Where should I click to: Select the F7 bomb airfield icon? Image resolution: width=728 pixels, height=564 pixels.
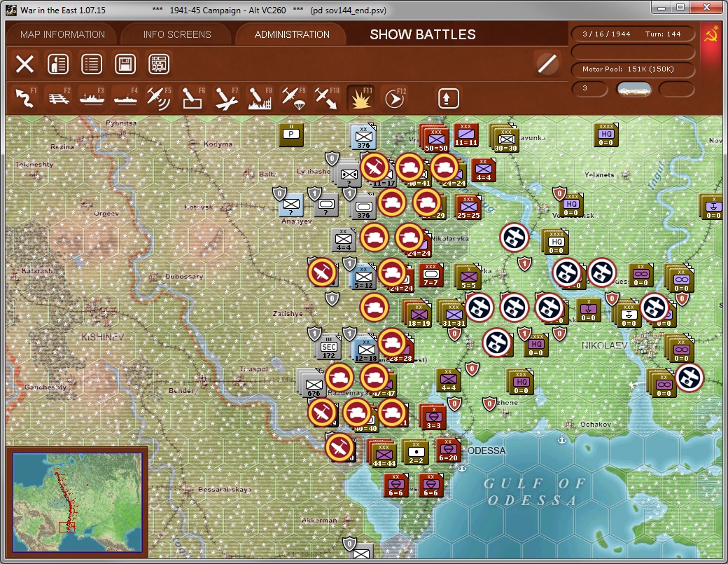[227, 98]
